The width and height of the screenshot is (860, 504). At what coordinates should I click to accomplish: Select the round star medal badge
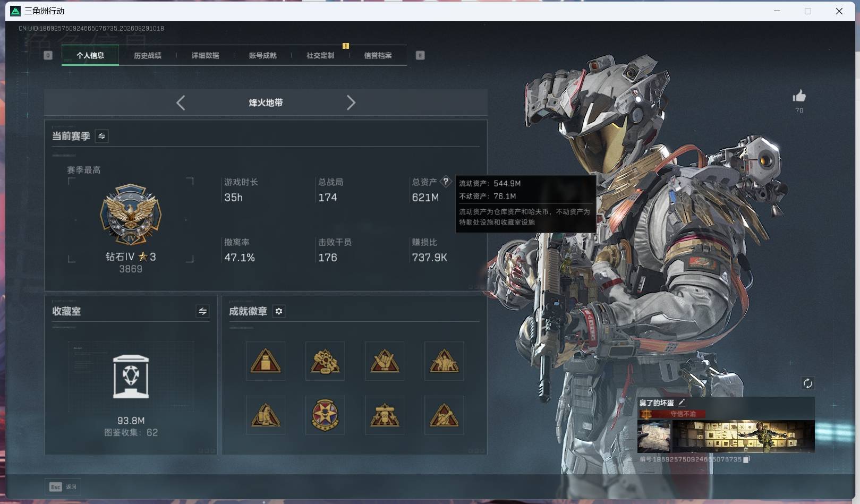[x=325, y=415]
